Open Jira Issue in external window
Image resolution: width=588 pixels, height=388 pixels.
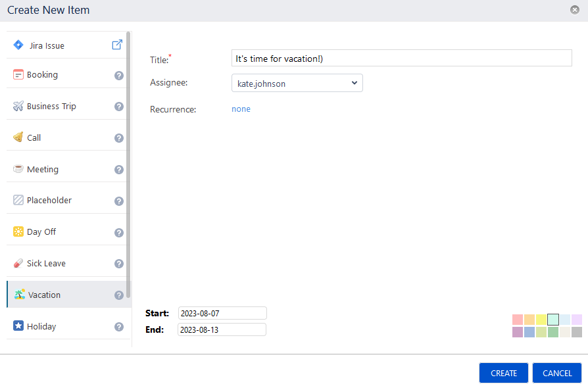[x=116, y=45]
